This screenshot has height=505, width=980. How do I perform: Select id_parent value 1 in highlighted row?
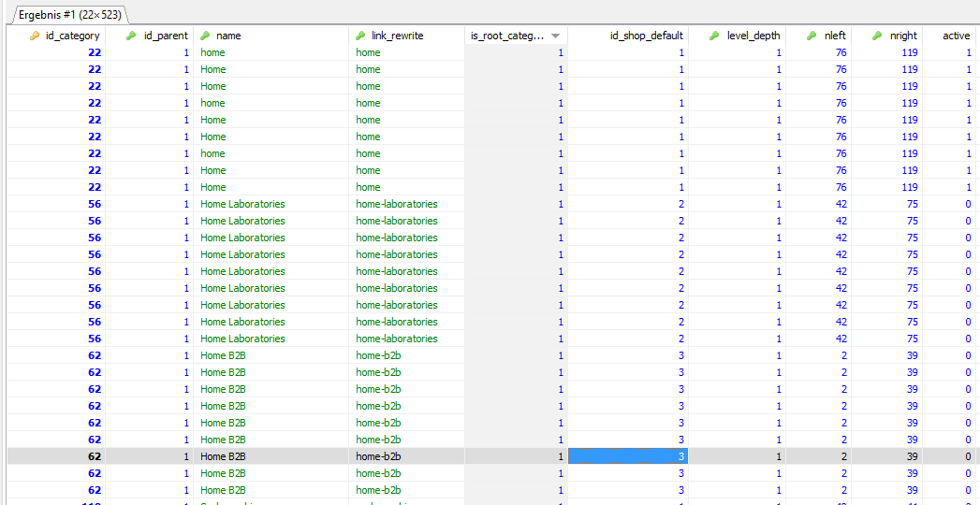[x=185, y=456]
